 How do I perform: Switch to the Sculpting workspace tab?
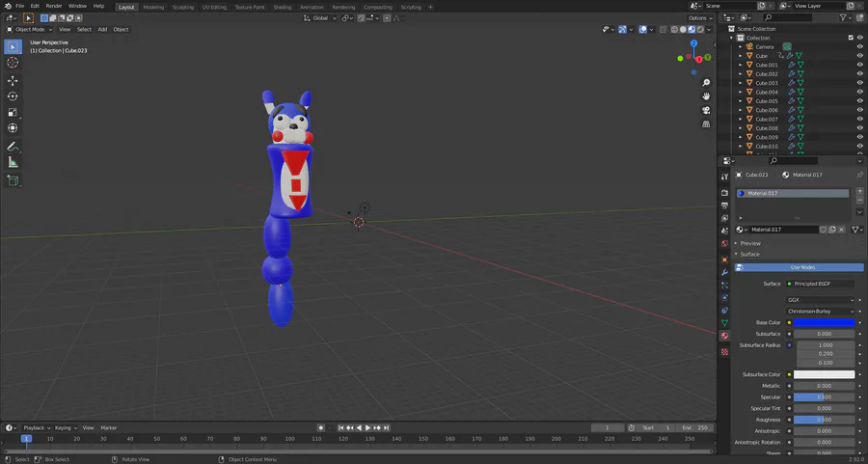pyautogui.click(x=182, y=7)
